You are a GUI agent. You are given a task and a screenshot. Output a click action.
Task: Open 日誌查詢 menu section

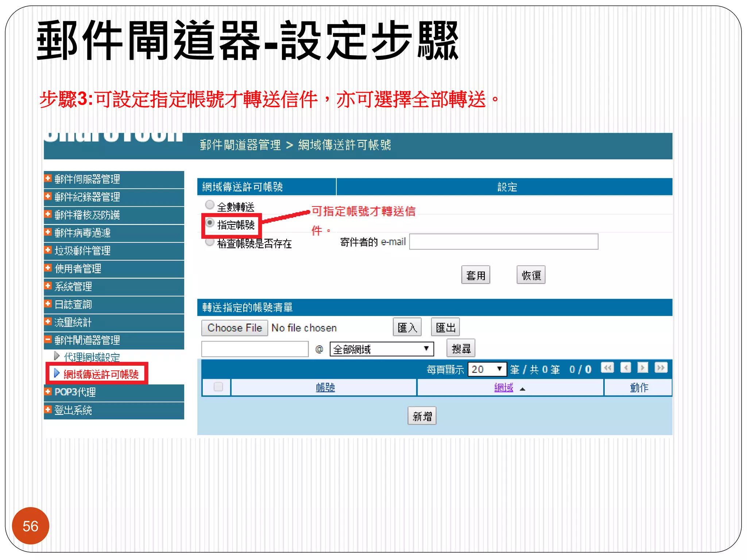click(114, 304)
